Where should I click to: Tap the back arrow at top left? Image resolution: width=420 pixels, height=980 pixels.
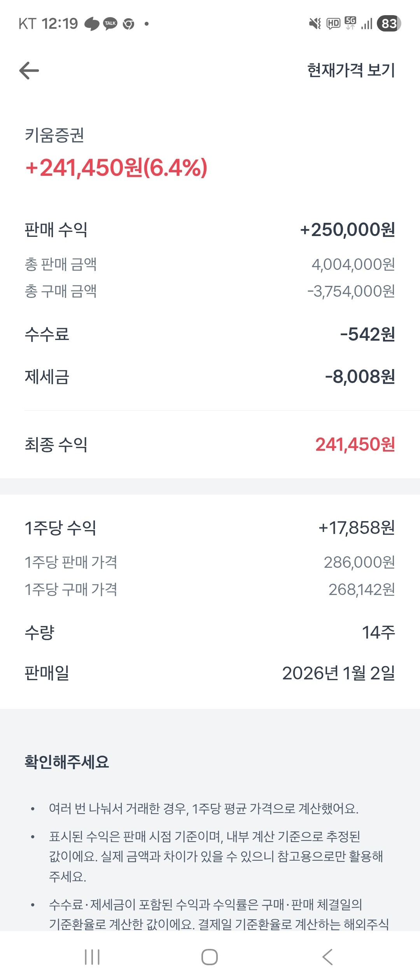pyautogui.click(x=29, y=70)
